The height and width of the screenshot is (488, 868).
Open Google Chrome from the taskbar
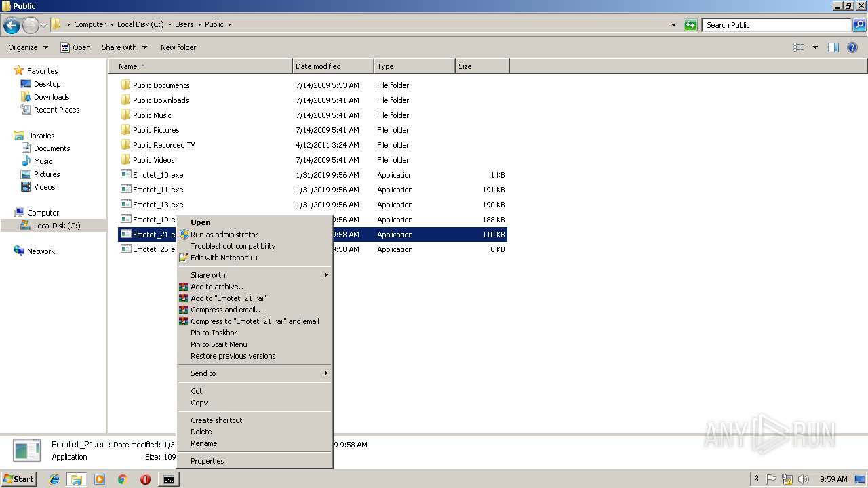(123, 479)
